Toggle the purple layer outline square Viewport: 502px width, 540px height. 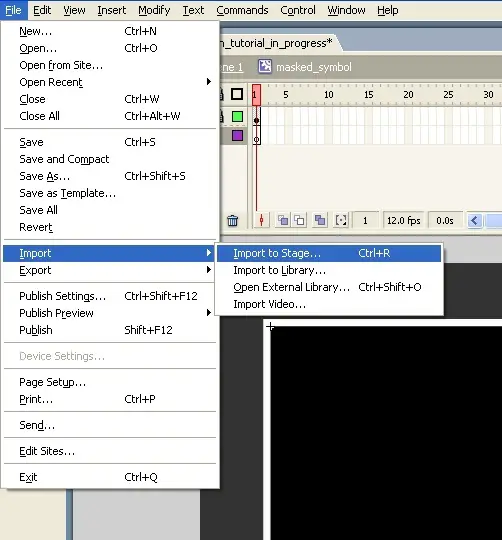pos(237,135)
